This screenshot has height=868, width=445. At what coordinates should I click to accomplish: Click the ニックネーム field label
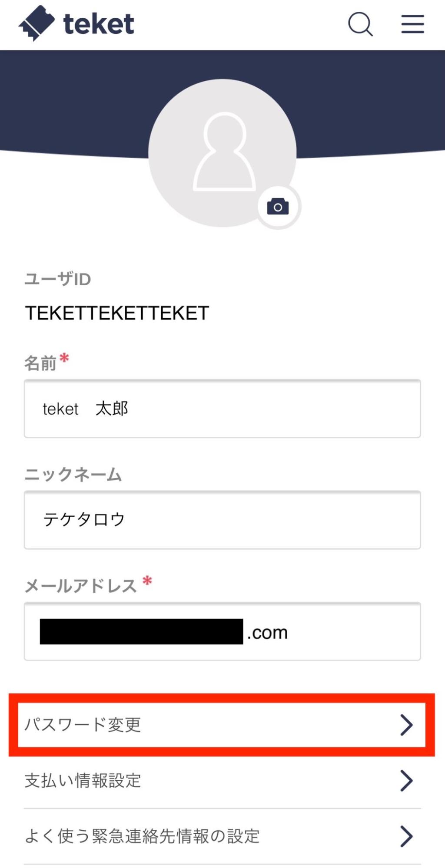coord(73,474)
